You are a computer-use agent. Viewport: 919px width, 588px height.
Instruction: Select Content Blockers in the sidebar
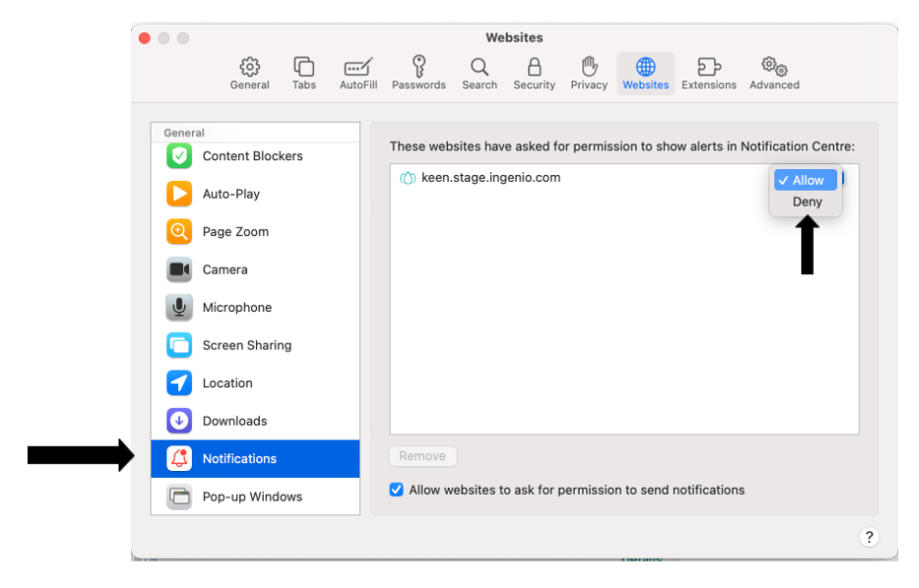(x=252, y=156)
